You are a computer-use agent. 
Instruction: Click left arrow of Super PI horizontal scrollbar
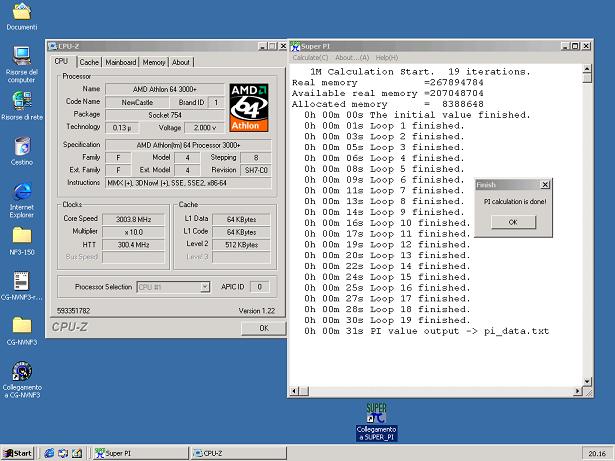click(294, 391)
